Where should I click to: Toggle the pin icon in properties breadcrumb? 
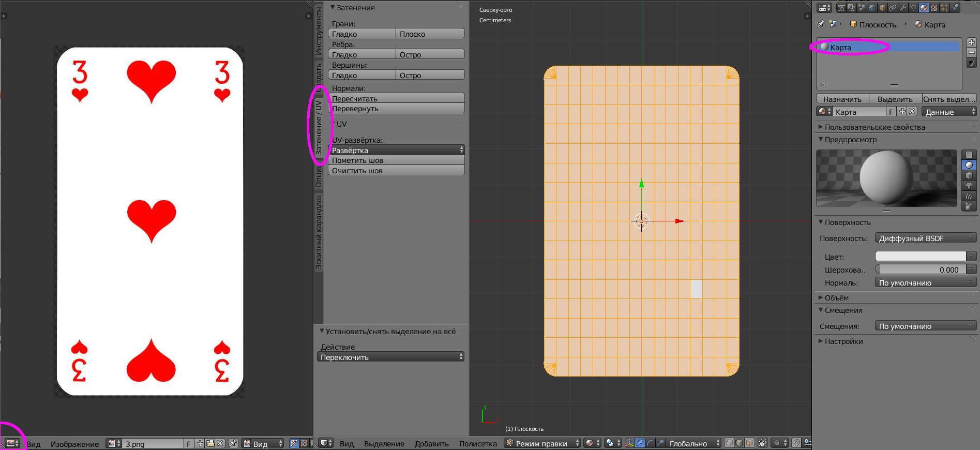821,24
